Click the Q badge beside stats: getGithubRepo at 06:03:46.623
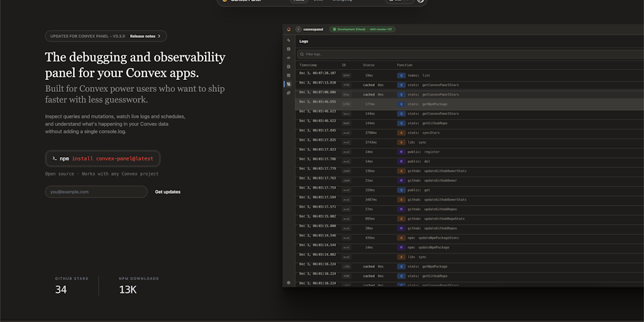 tap(401, 123)
